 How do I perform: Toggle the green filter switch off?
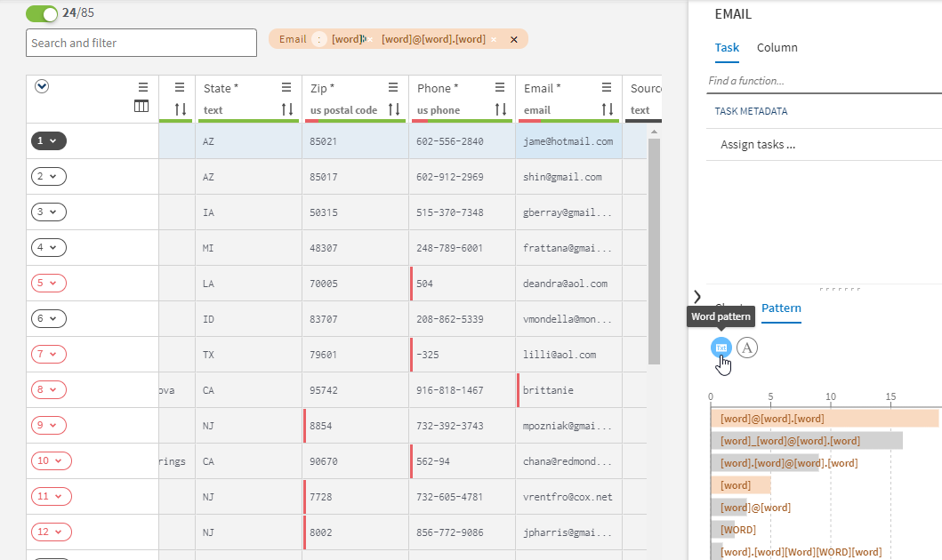42,13
